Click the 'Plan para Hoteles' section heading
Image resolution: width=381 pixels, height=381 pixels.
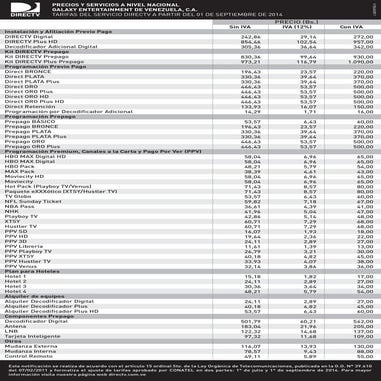pyautogui.click(x=32, y=272)
